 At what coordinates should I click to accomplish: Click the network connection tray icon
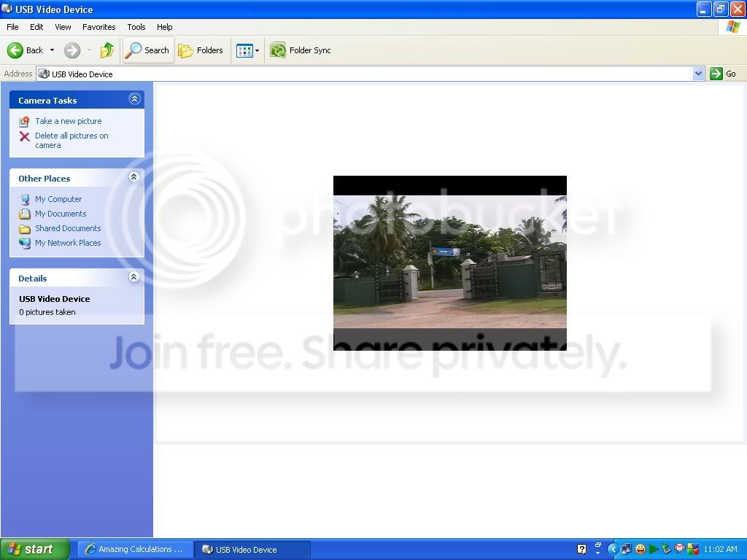[x=626, y=549]
